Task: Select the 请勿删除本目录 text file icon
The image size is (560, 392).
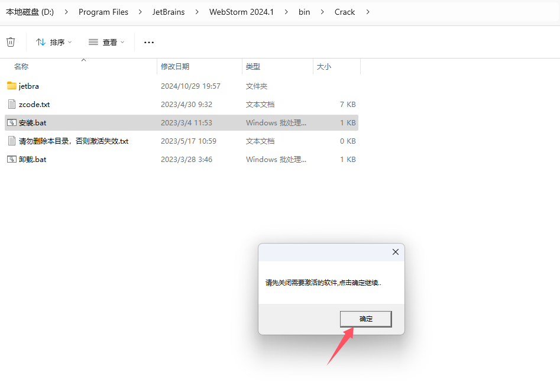Action: [12, 141]
